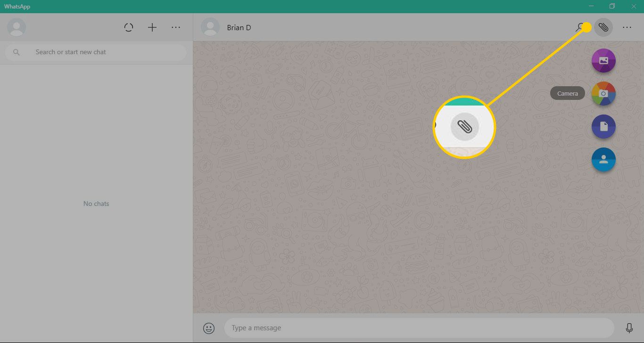Open your own profile avatar
This screenshot has height=343, width=644.
pos(17,27)
